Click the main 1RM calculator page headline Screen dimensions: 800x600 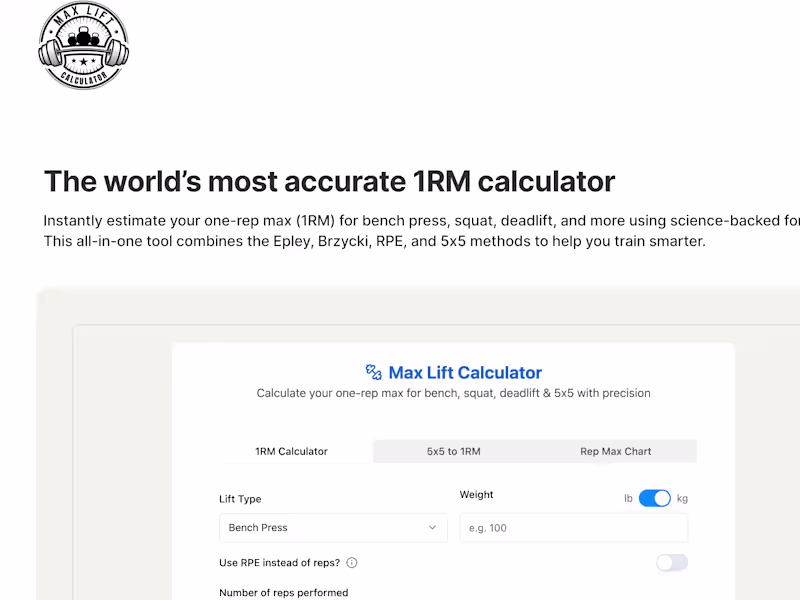click(x=329, y=181)
